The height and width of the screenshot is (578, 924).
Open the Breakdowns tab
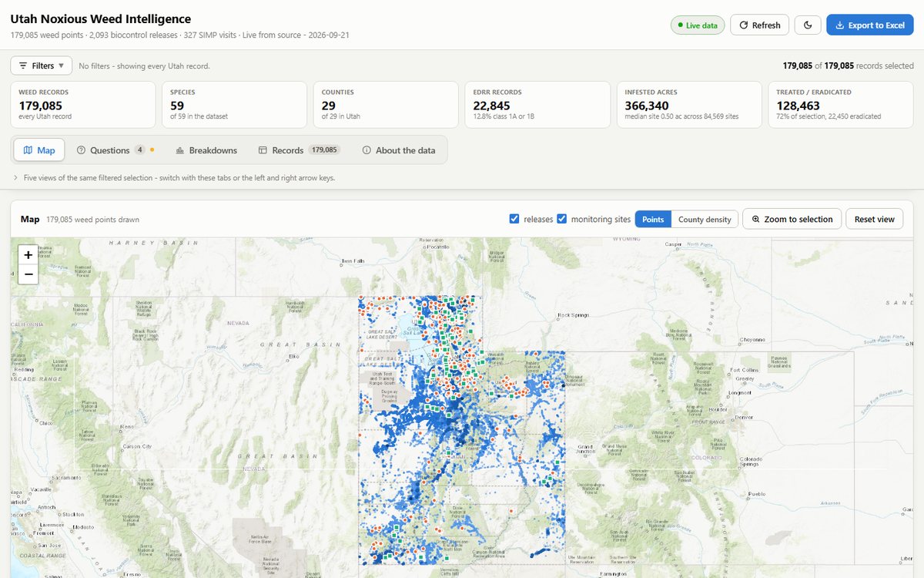pyautogui.click(x=206, y=150)
